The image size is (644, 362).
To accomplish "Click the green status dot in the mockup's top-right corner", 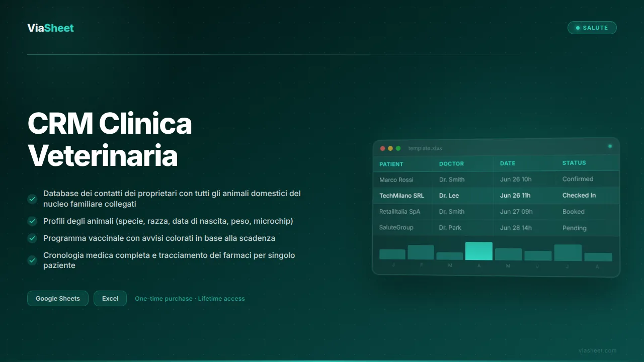I will pyautogui.click(x=610, y=146).
